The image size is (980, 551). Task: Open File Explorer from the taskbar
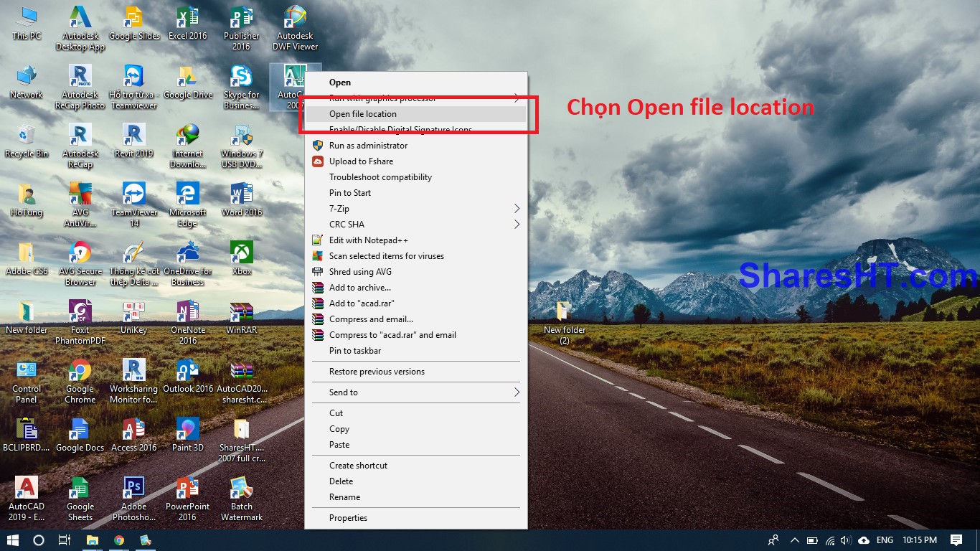[x=92, y=540]
